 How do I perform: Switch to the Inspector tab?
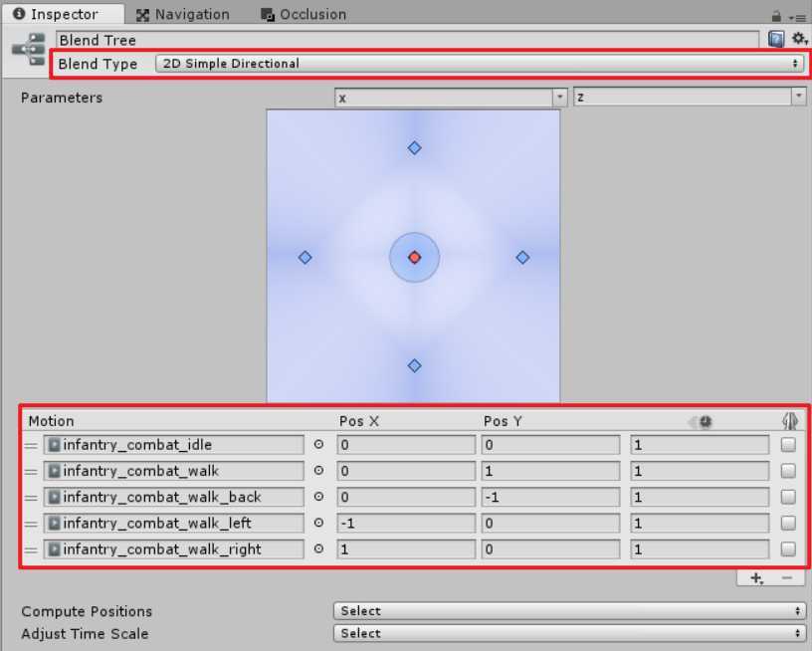click(x=63, y=14)
